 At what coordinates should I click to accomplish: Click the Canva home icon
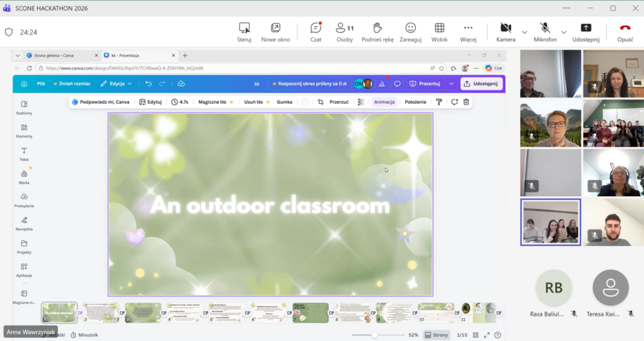coord(24,84)
